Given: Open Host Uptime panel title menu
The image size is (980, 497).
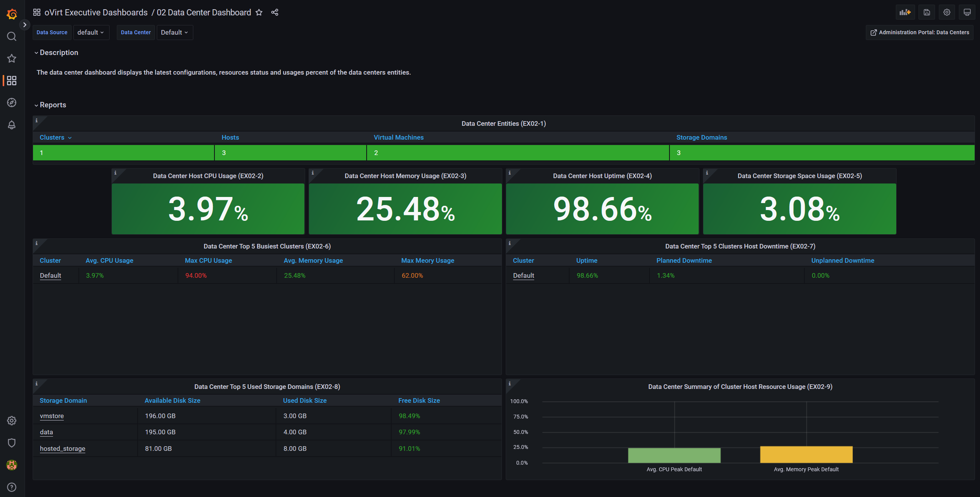Looking at the screenshot, I should pyautogui.click(x=602, y=176).
